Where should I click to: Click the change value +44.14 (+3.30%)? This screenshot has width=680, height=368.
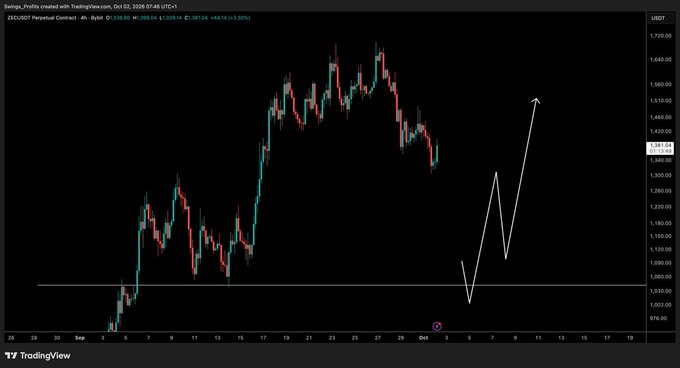coord(230,18)
